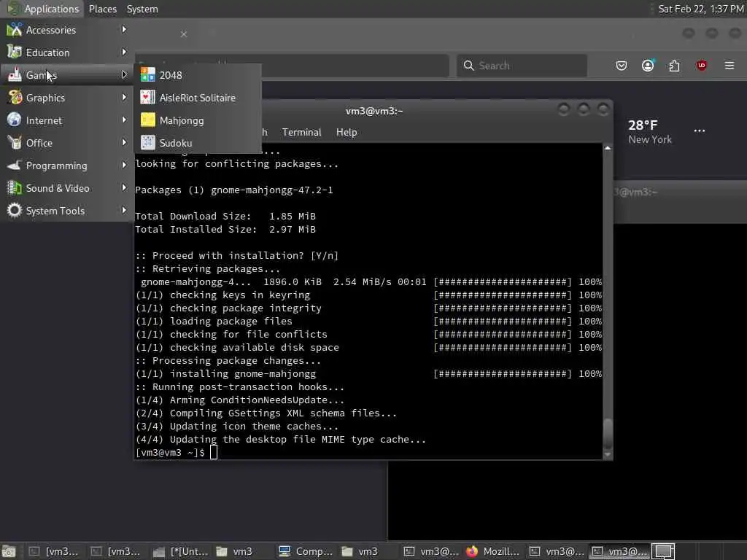Click the vm3@vm3:~ terminal title bar
747x560 pixels.
tap(374, 111)
